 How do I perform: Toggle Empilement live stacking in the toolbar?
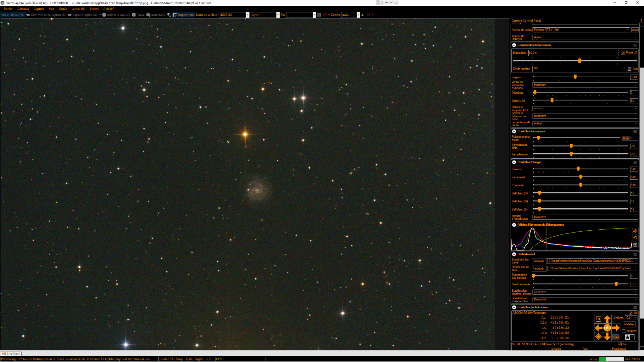[184, 15]
